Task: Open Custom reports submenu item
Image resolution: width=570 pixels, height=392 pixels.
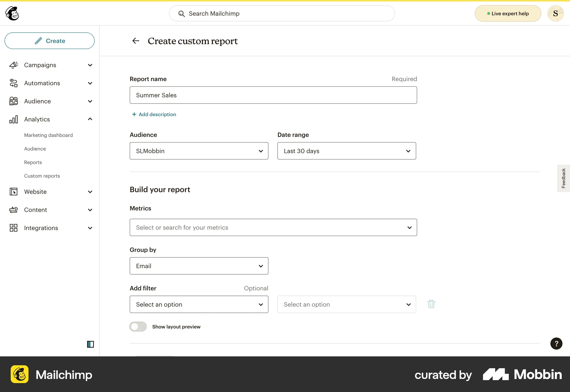Action: pos(42,176)
